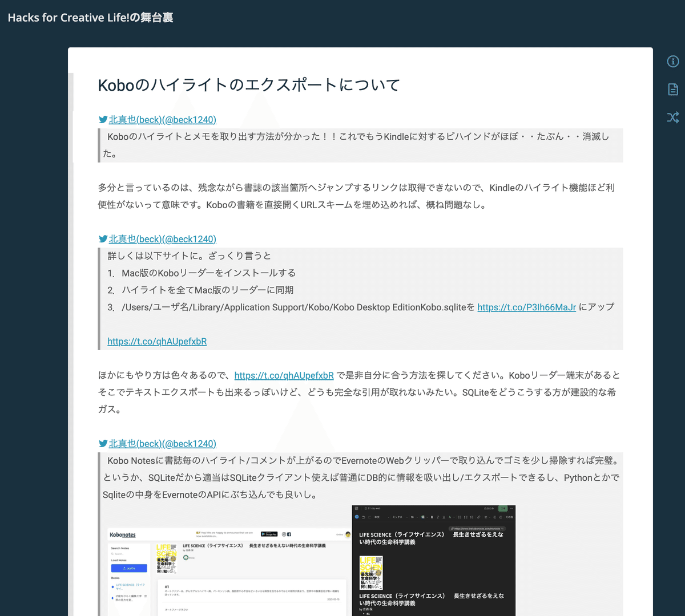The image size is (685, 616).
Task: Open the https://t.co/P3Ih66MaJr link
Action: [526, 307]
